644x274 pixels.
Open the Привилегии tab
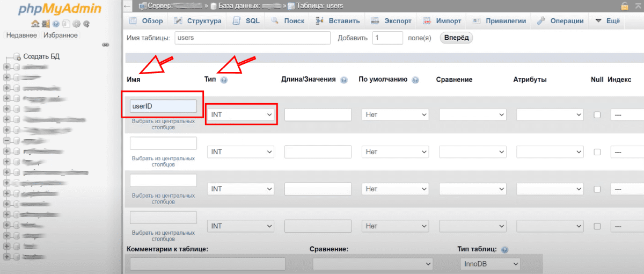(x=499, y=21)
